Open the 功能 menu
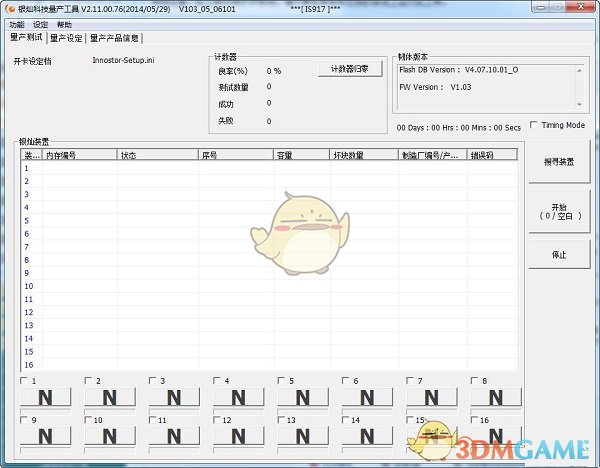Image resolution: width=600 pixels, height=468 pixels. (16, 25)
